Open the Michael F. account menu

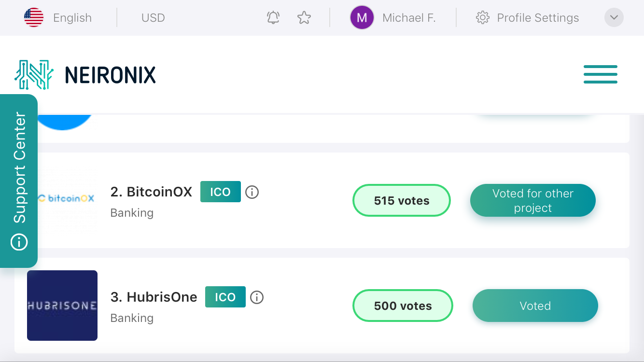click(409, 18)
